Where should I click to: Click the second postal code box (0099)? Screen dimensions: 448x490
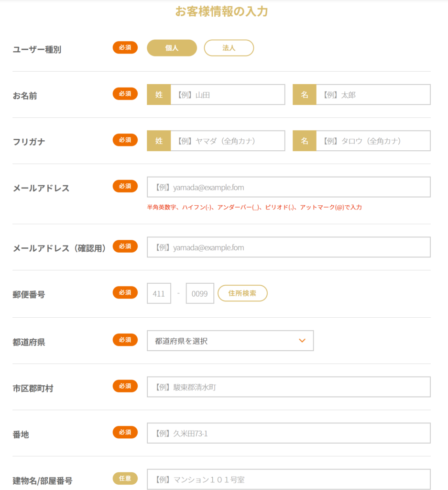(x=200, y=293)
